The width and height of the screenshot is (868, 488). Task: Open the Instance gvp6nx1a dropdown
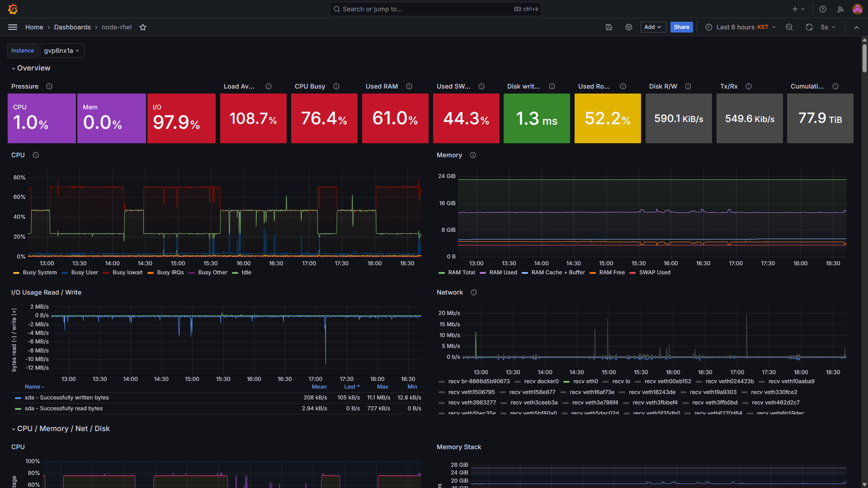tap(61, 51)
